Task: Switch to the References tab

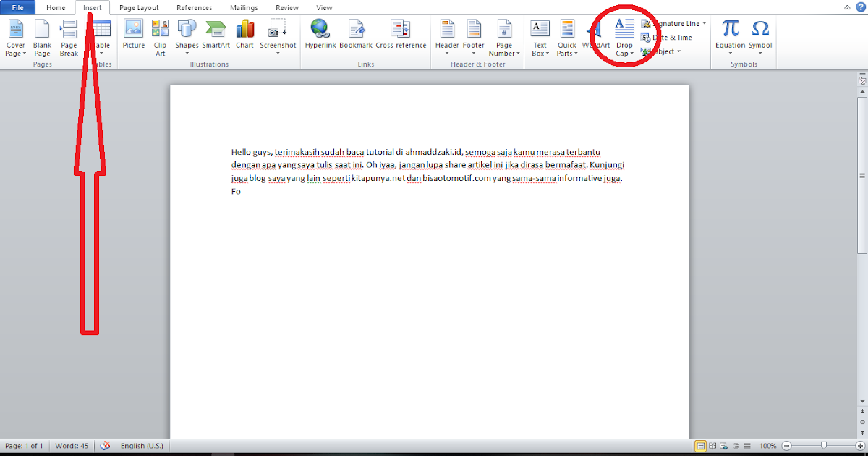Action: point(195,7)
